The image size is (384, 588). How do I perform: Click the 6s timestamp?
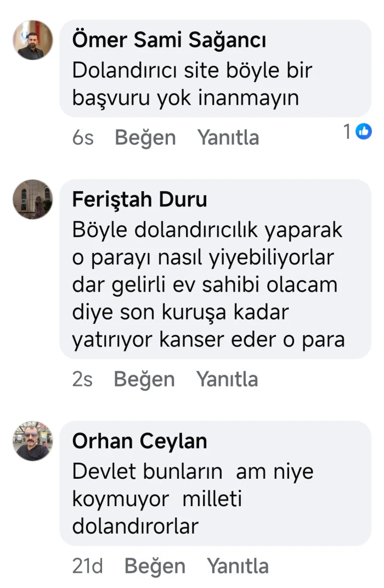click(83, 137)
